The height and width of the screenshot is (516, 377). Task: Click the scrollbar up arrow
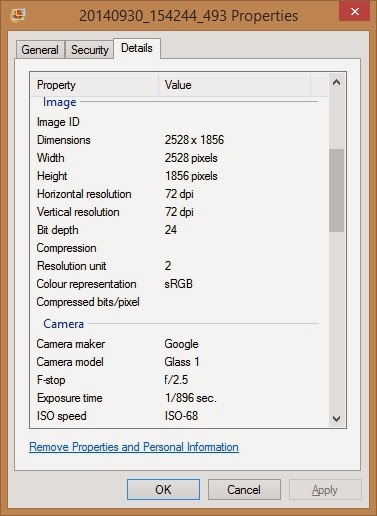336,82
